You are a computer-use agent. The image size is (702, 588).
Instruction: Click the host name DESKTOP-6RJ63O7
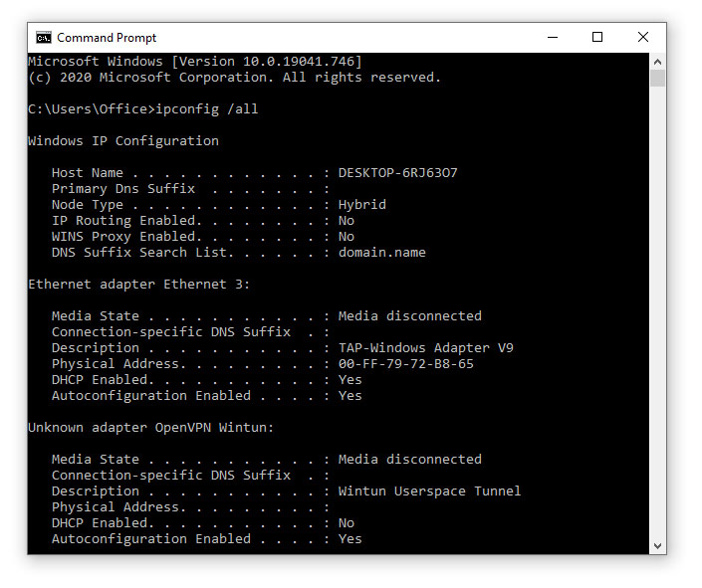(397, 173)
